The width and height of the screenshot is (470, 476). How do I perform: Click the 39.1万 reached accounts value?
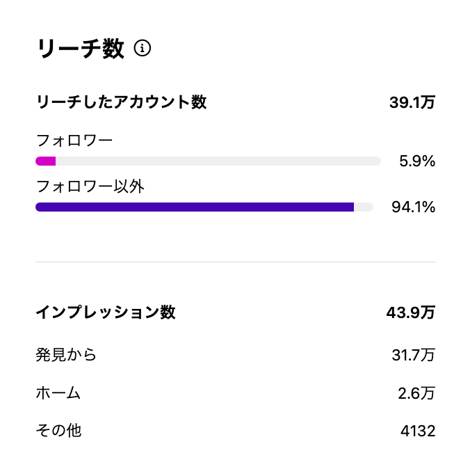412,102
